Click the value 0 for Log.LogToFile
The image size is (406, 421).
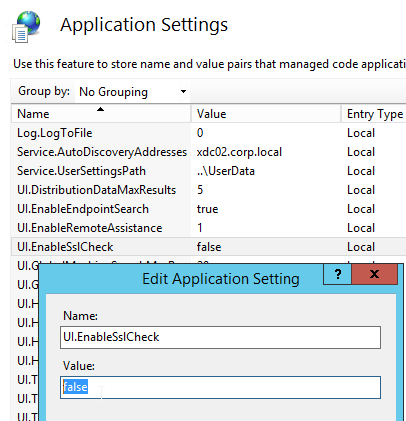(x=200, y=133)
